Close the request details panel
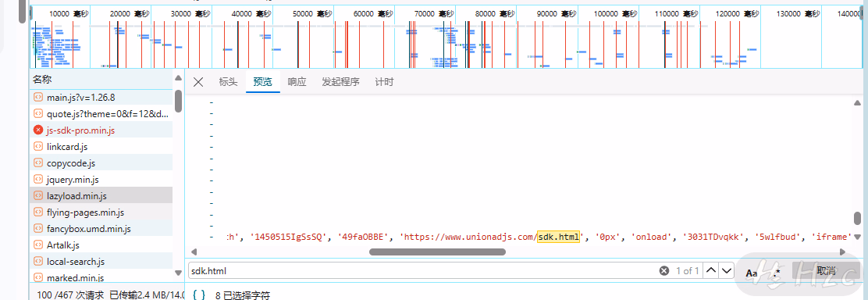This screenshot has width=868, height=300. tap(198, 82)
